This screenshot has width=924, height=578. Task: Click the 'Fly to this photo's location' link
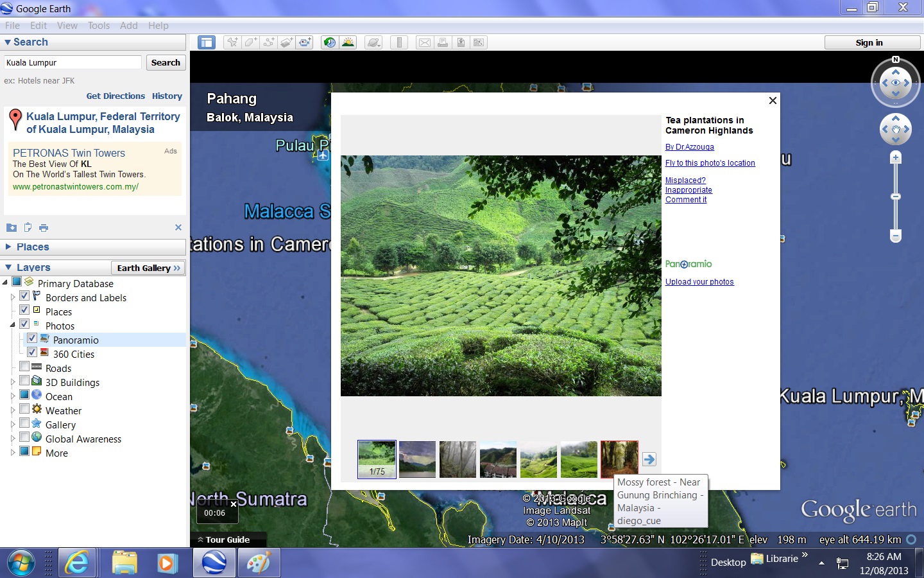coord(710,163)
